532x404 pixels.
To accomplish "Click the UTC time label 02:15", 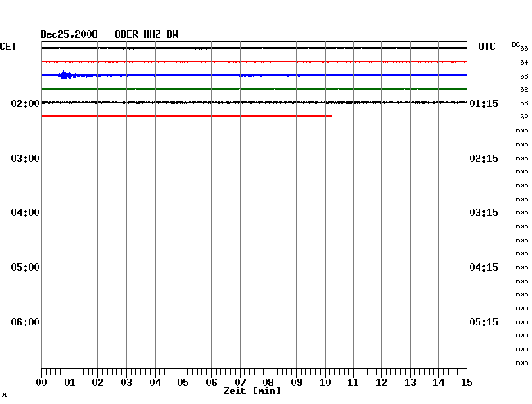I will click(x=484, y=159).
